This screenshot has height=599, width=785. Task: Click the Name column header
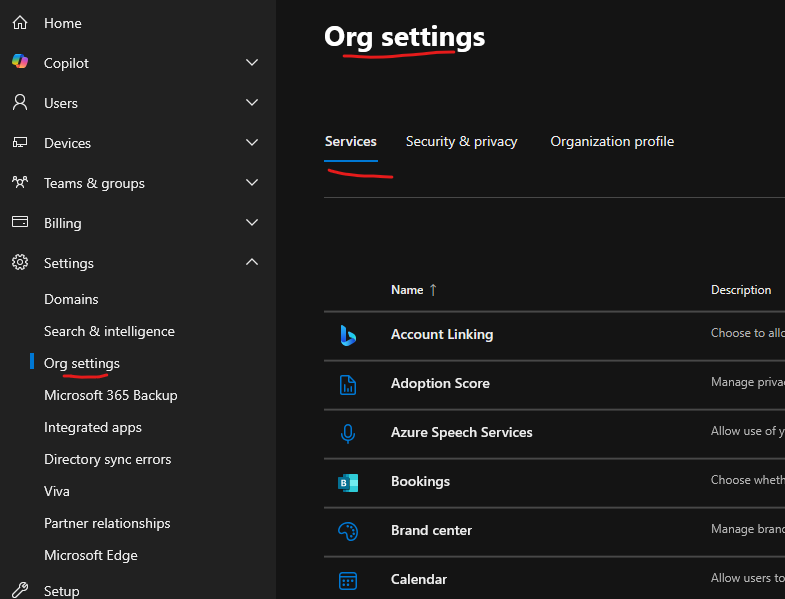click(x=407, y=290)
